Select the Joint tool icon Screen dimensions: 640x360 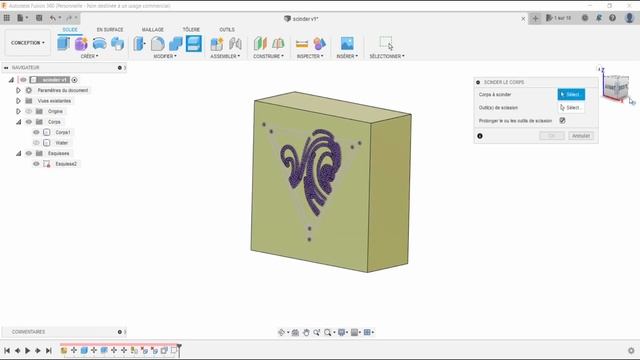235,43
